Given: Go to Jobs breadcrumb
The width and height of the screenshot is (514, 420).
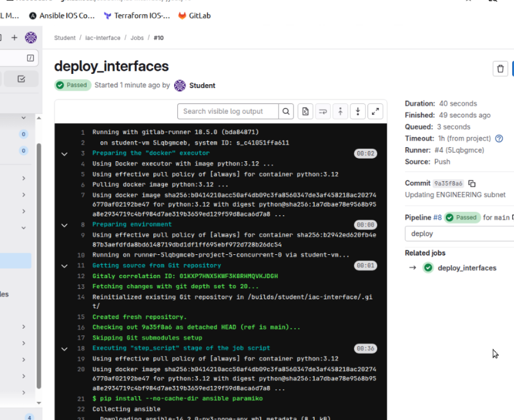Looking at the screenshot, I should tap(137, 38).
